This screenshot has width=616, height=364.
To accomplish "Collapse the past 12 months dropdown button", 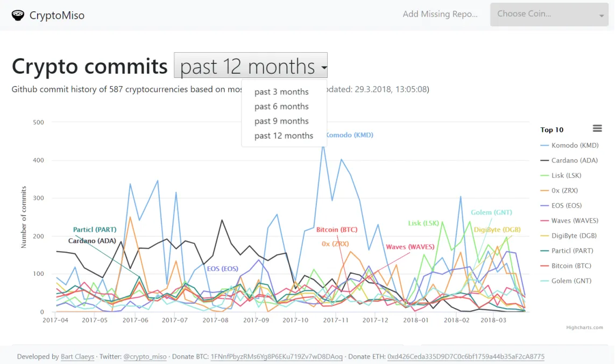I will pyautogui.click(x=251, y=65).
